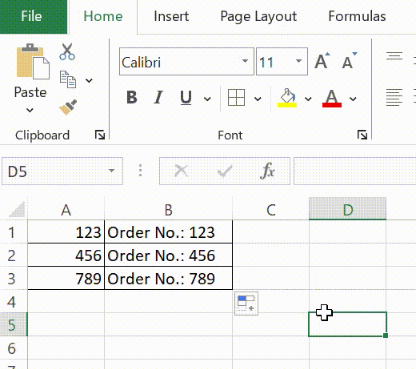Expand font color palette arrow
Screen dimensions: 416x369
353,99
